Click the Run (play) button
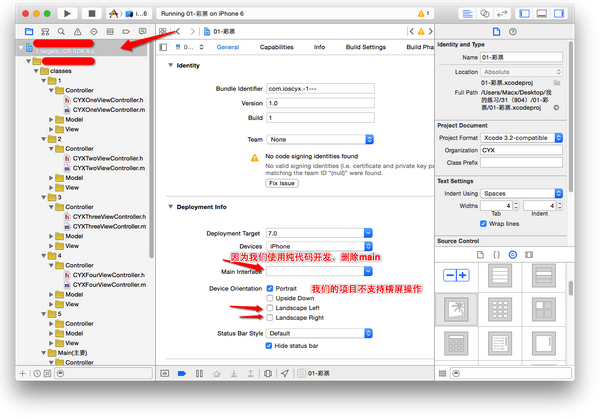The height and width of the screenshot is (419, 602). [67, 13]
